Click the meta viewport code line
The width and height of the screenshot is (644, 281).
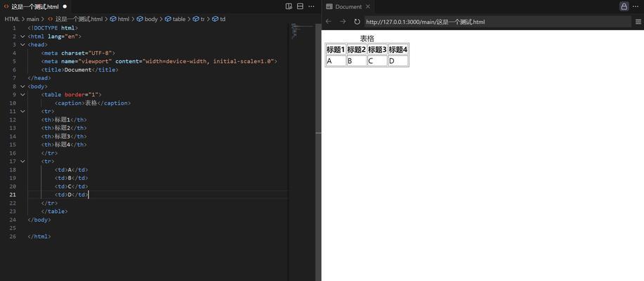pos(159,61)
